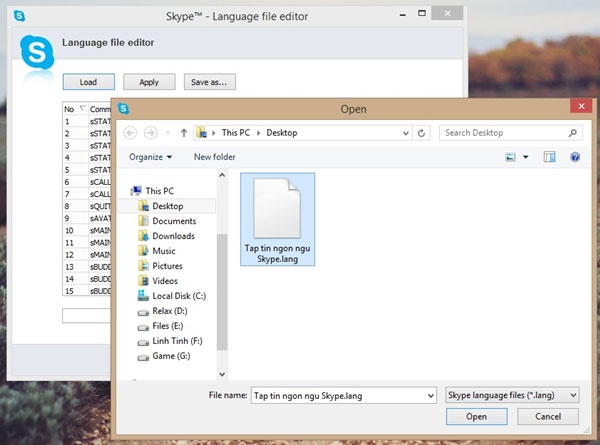The width and height of the screenshot is (600, 445).
Task: Click Save as... in Language file editor
Action: tap(209, 82)
